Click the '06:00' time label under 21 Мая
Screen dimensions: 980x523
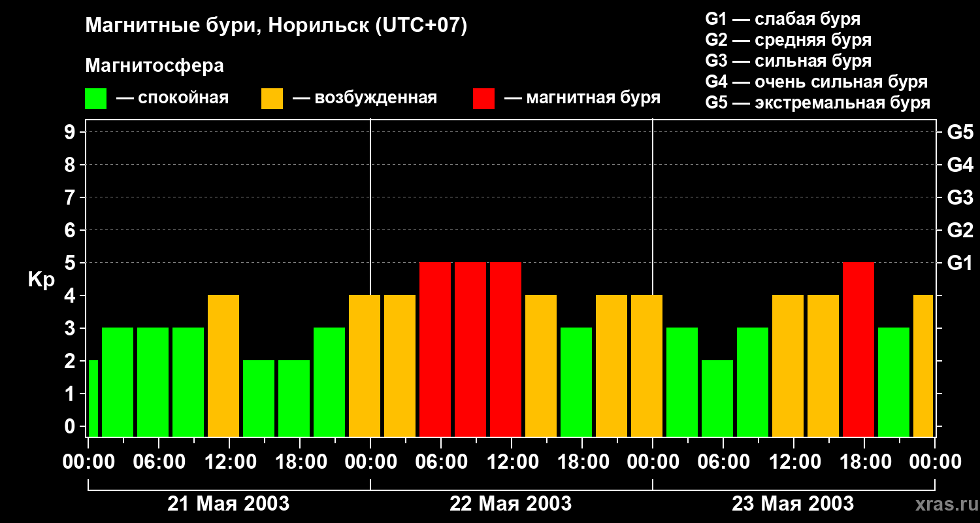point(159,462)
